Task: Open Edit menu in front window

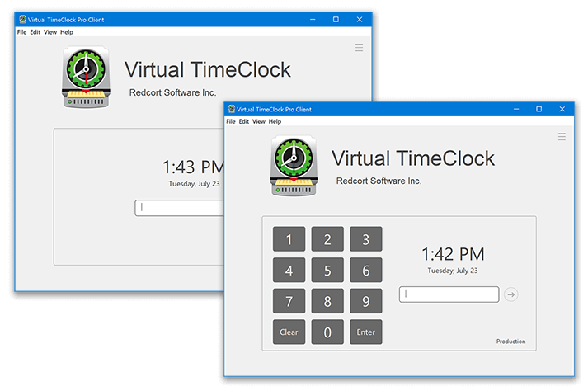Action: click(244, 121)
